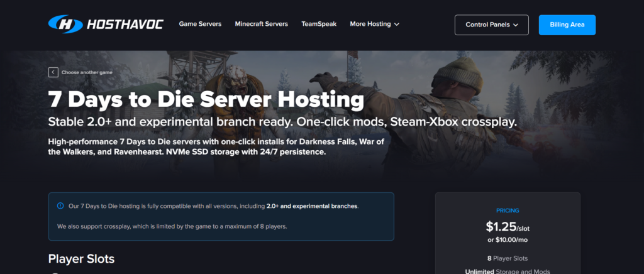Click the Stable 2.0+ and experimental branch subtitle
Screen dimensions: 644x274
tap(282, 123)
